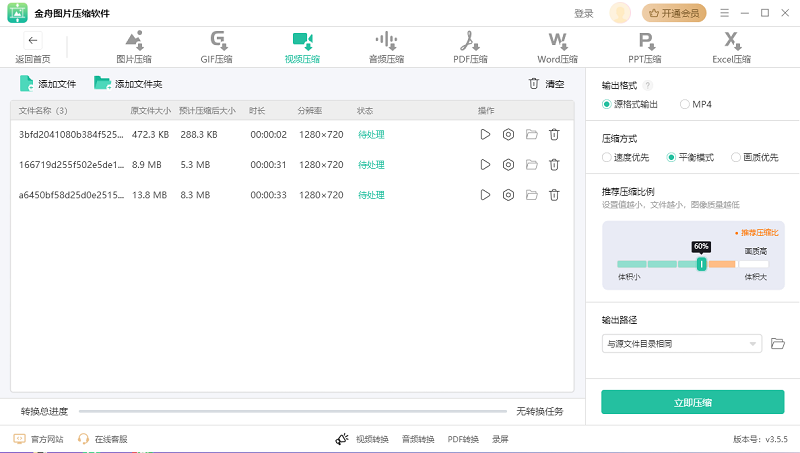The height and width of the screenshot is (453, 800).
Task: Open the folder for the first video file
Action: pos(531,135)
